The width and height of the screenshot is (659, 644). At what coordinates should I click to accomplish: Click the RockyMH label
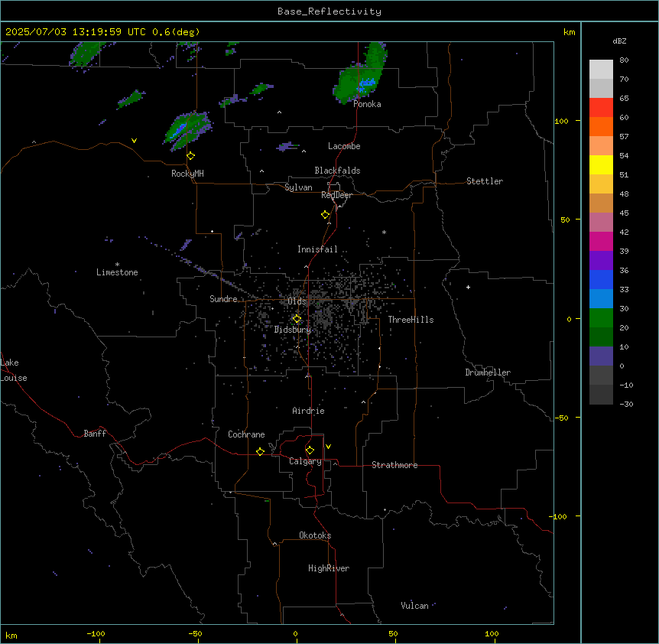(x=187, y=174)
